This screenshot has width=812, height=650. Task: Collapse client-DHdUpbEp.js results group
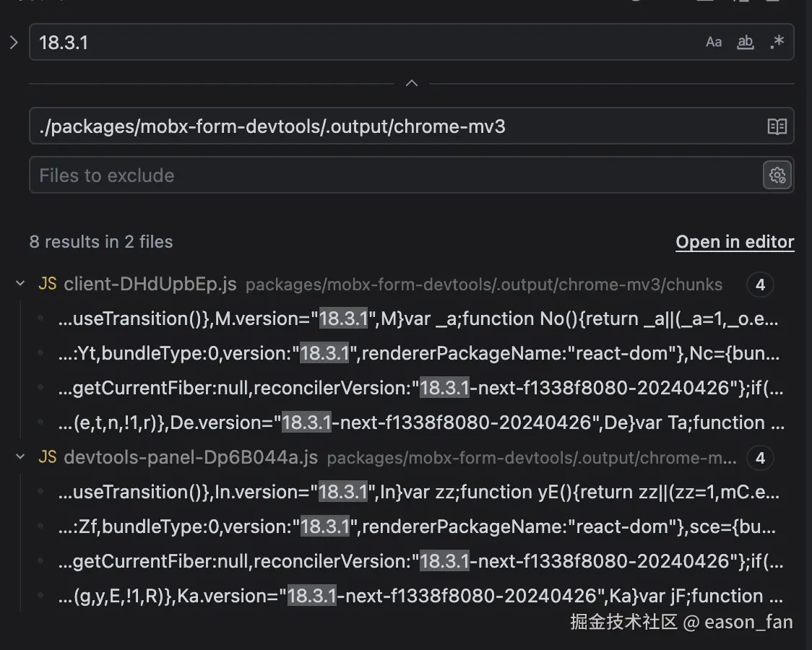(20, 285)
